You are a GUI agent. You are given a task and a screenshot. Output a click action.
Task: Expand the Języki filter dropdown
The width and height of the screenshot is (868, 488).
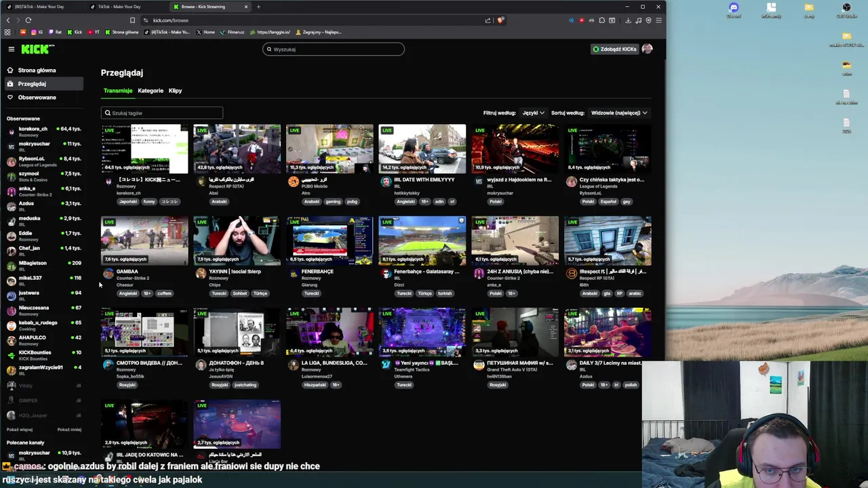tap(533, 113)
